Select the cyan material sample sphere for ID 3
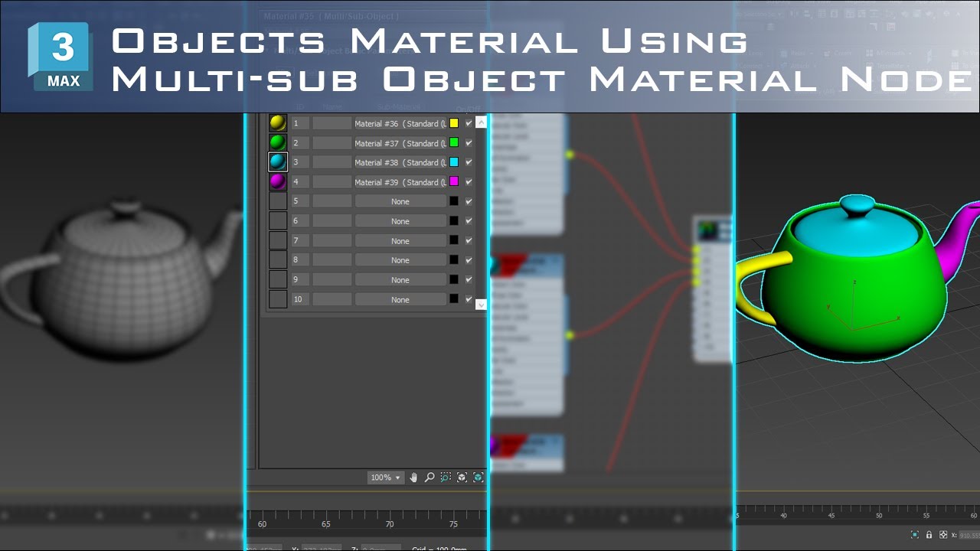 pyautogui.click(x=278, y=162)
